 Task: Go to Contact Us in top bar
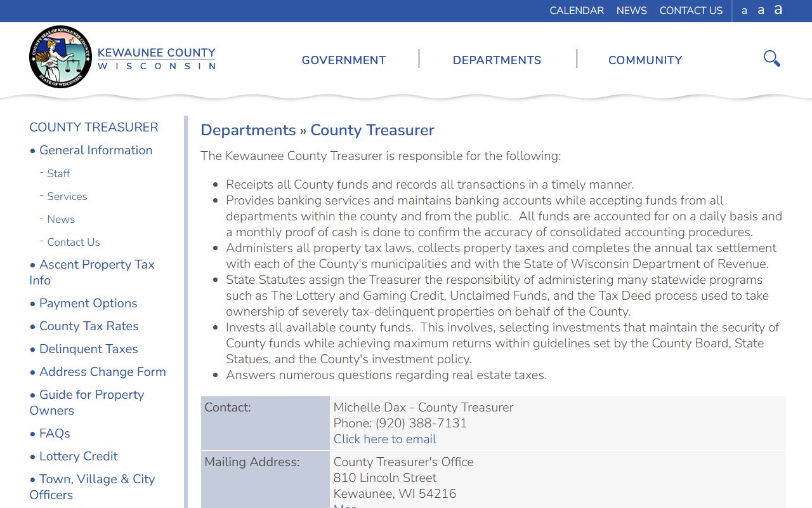[x=691, y=11]
